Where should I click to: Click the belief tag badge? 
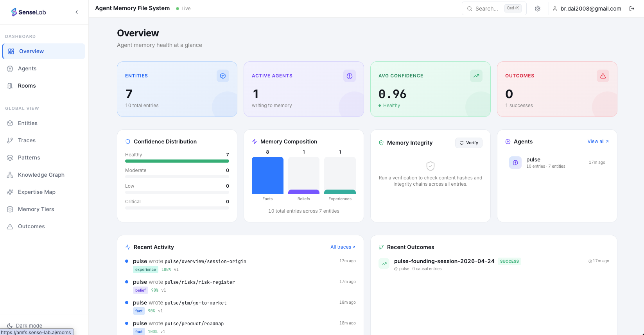[x=140, y=290]
